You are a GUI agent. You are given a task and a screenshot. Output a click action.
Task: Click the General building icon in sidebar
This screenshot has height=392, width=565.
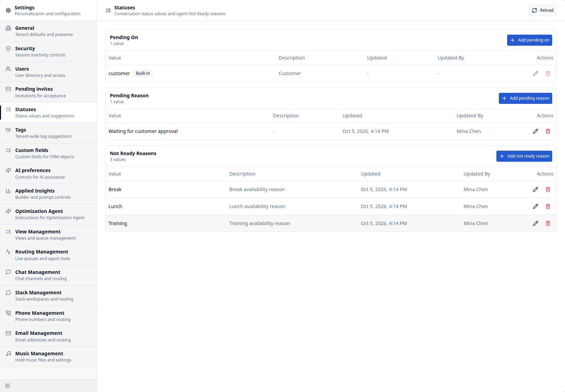8,28
